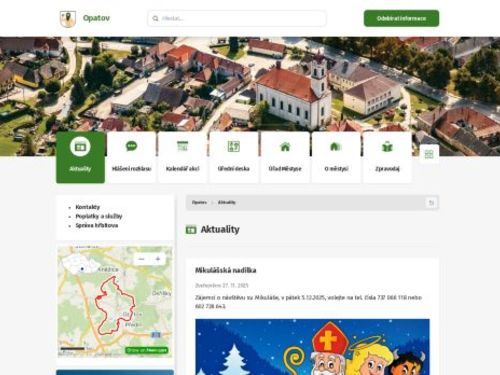
Task: Open the Opatov home link text
Action: pyautogui.click(x=96, y=18)
